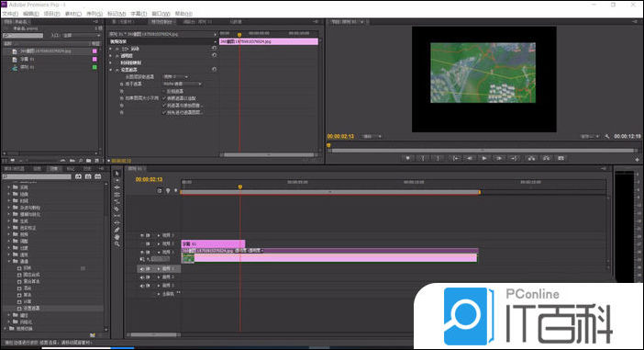The image size is (644, 350).
Task: Open playback resolution dropdown
Action: click(589, 136)
